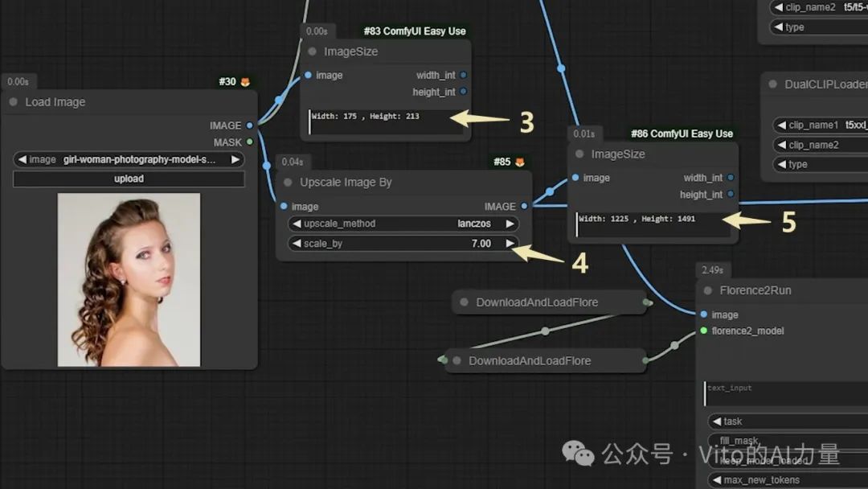
Task: Switch upscale_method to previous option
Action: [297, 224]
